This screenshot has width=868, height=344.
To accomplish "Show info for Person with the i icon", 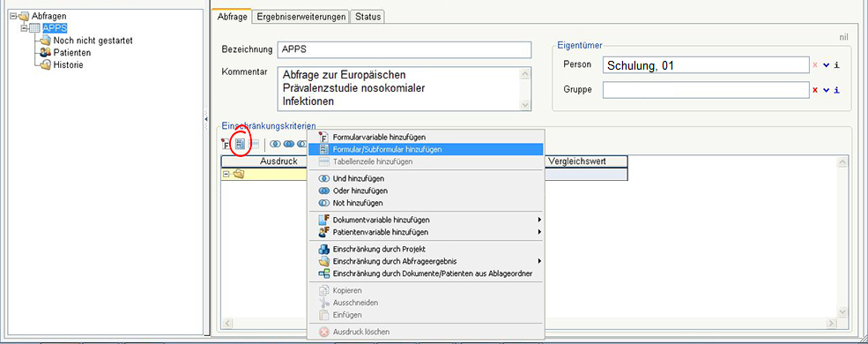I will 837,64.
